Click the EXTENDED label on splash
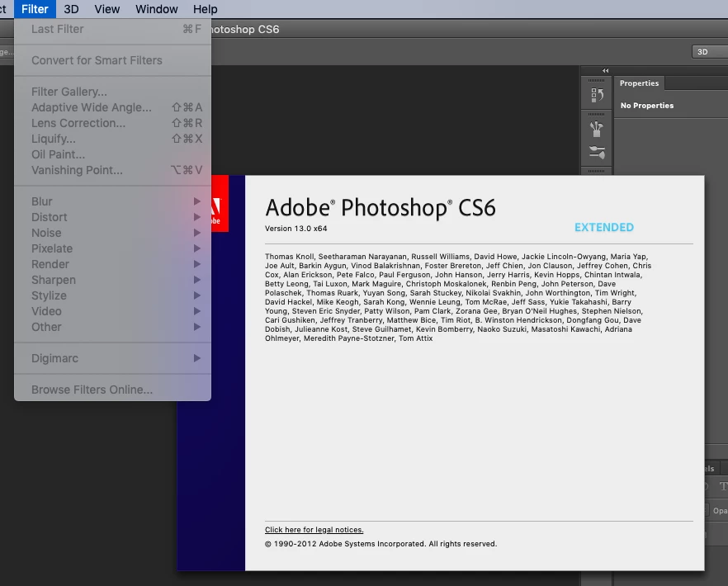728x586 pixels. 604,228
